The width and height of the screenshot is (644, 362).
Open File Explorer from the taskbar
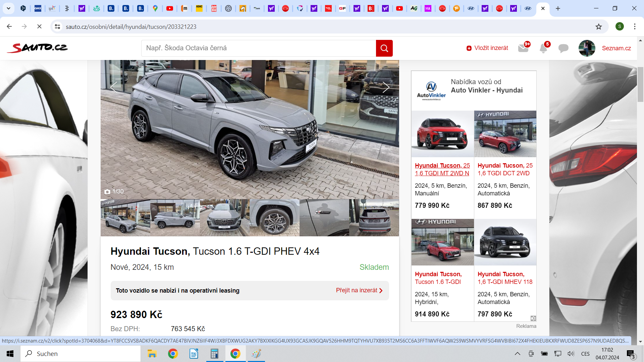click(x=152, y=354)
